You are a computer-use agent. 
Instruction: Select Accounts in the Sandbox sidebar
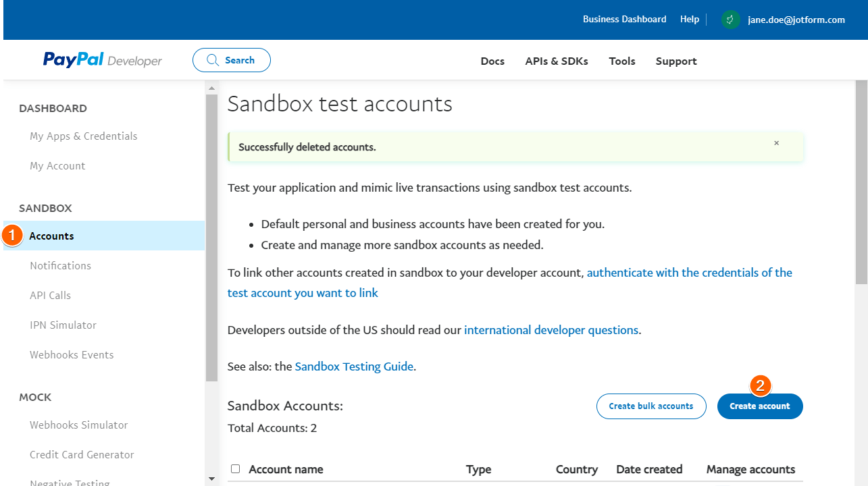(51, 236)
